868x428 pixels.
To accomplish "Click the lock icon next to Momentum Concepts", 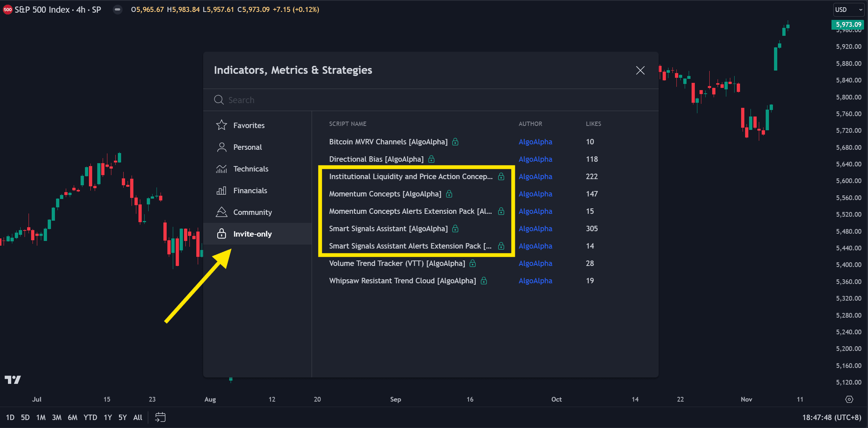I will coord(449,194).
